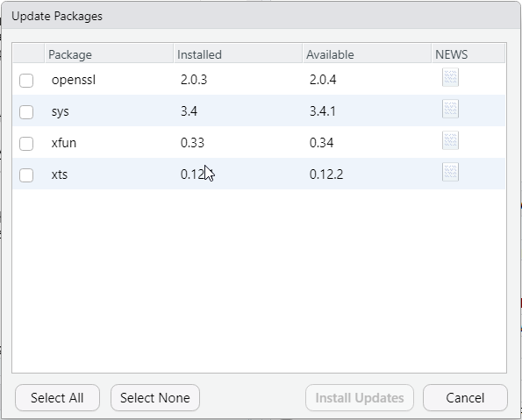The height and width of the screenshot is (420, 522).
Task: Cancel the Update Packages dialog
Action: pos(465,398)
